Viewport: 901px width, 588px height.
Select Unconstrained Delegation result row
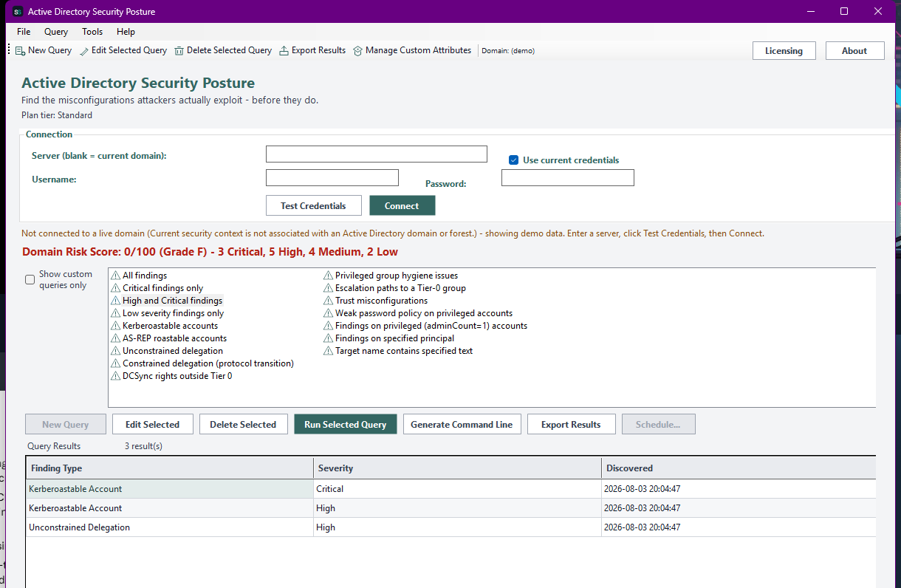tap(450, 527)
